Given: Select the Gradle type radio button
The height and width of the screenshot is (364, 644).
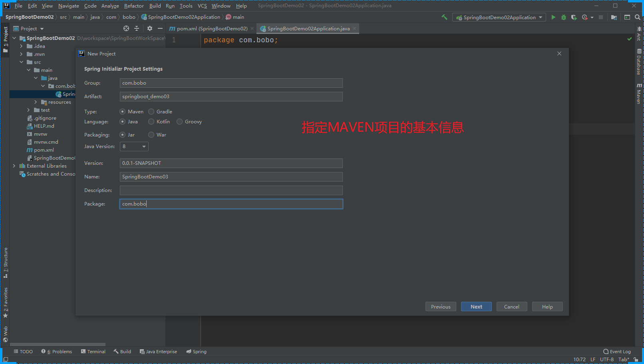Looking at the screenshot, I should click(151, 112).
